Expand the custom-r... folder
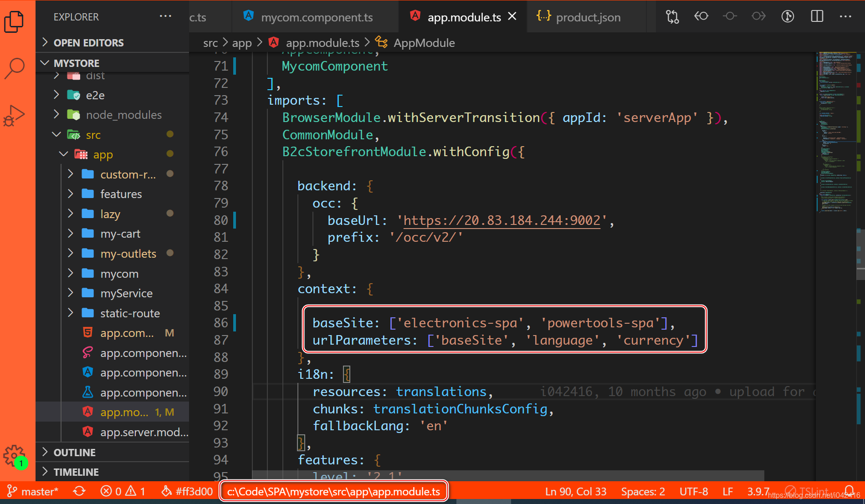 112,174
